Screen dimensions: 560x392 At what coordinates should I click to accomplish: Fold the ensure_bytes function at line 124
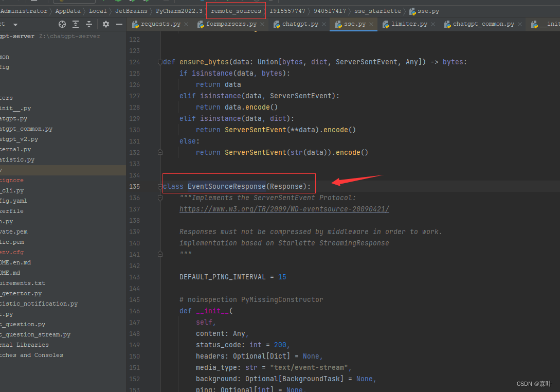[x=159, y=62]
